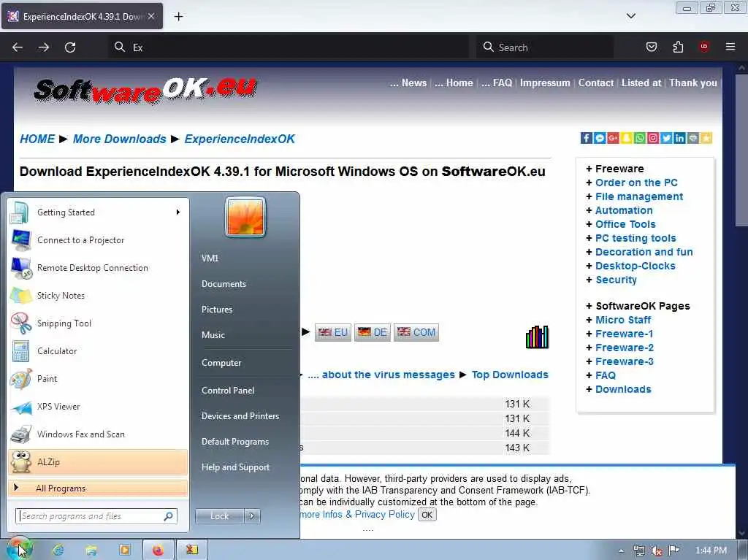Share page on Facebook icon

point(587,138)
